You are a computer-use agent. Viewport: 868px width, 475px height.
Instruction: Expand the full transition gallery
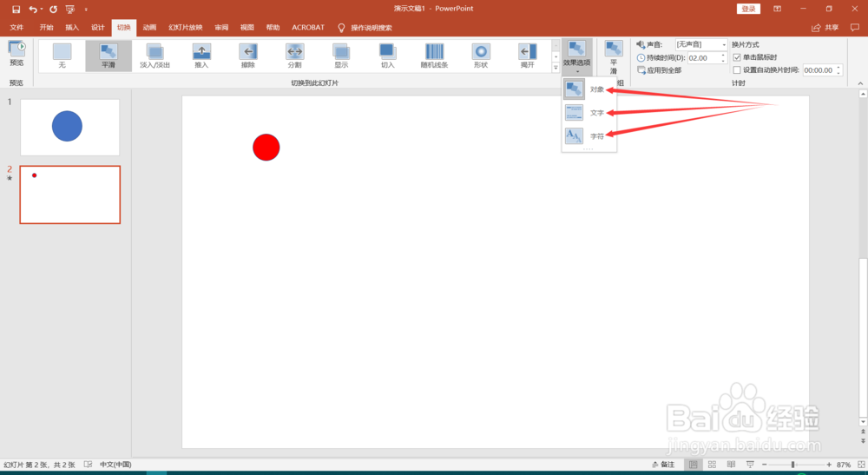pos(556,68)
